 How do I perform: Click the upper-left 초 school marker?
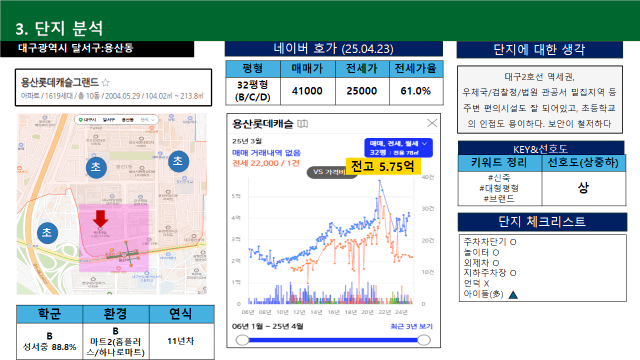pos(96,167)
